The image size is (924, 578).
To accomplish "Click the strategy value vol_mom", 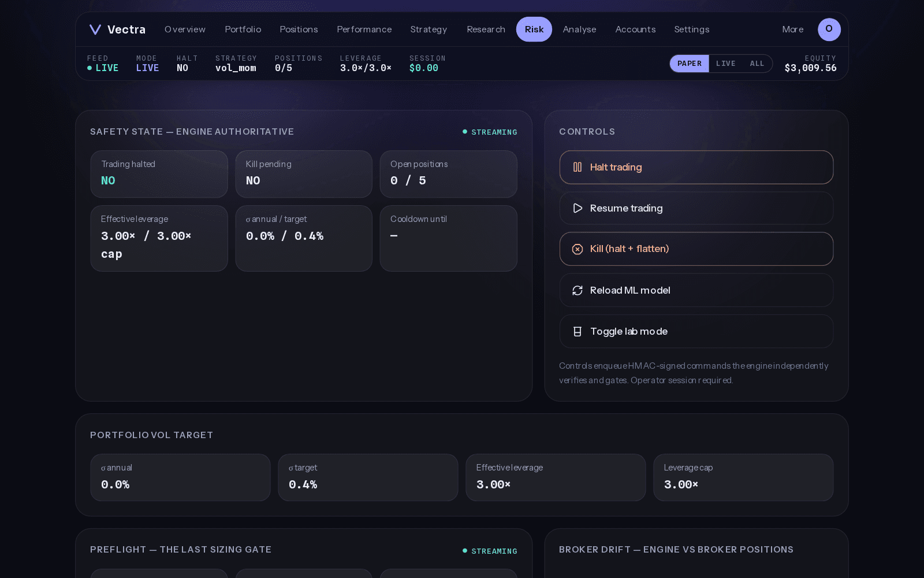I will click(x=236, y=68).
